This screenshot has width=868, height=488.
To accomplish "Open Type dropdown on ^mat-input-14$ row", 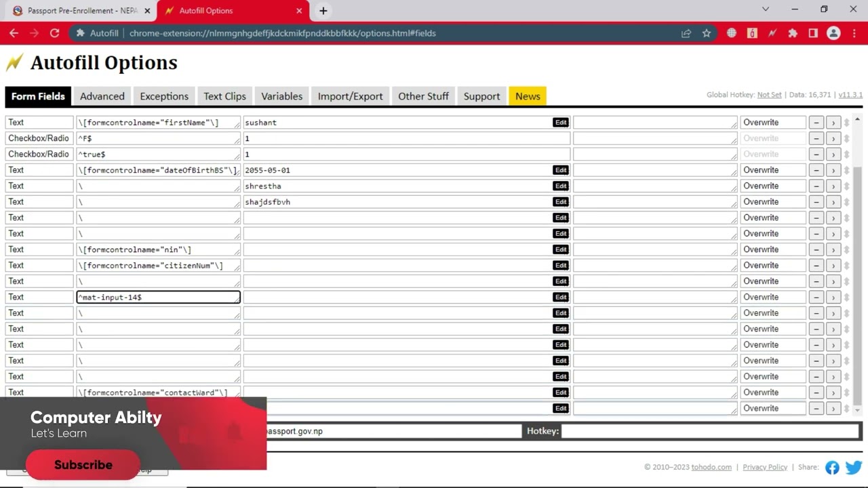I will click(x=39, y=298).
